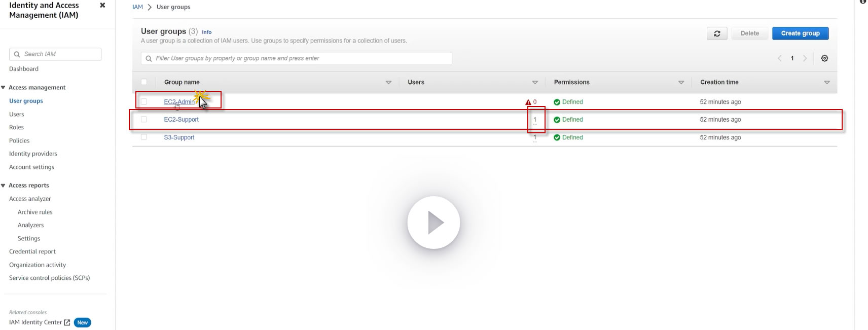Go to previous page arrow

tap(779, 58)
